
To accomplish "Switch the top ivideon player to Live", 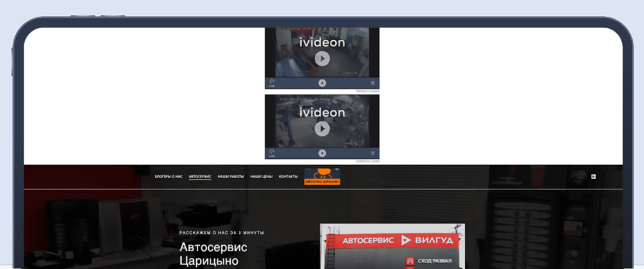I will [x=271, y=84].
